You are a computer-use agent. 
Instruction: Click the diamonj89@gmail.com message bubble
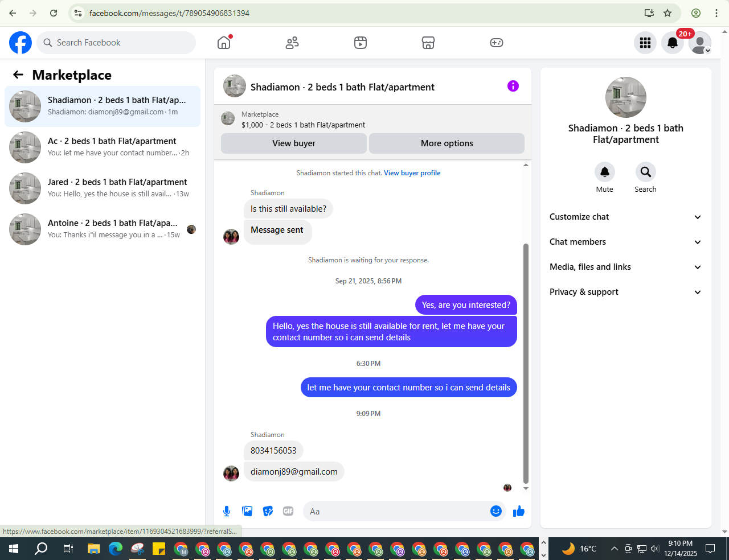(x=294, y=472)
